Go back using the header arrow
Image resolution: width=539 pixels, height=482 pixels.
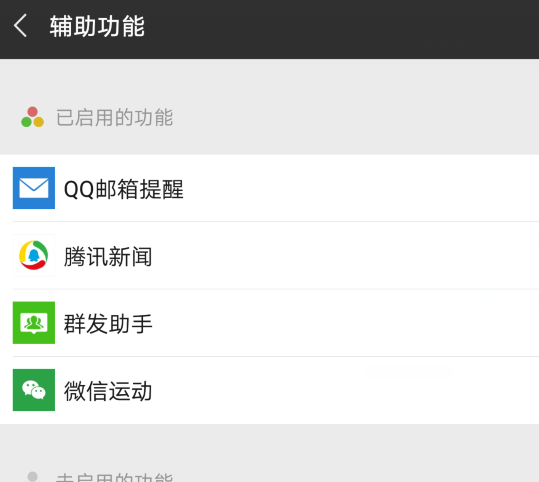pyautogui.click(x=20, y=26)
